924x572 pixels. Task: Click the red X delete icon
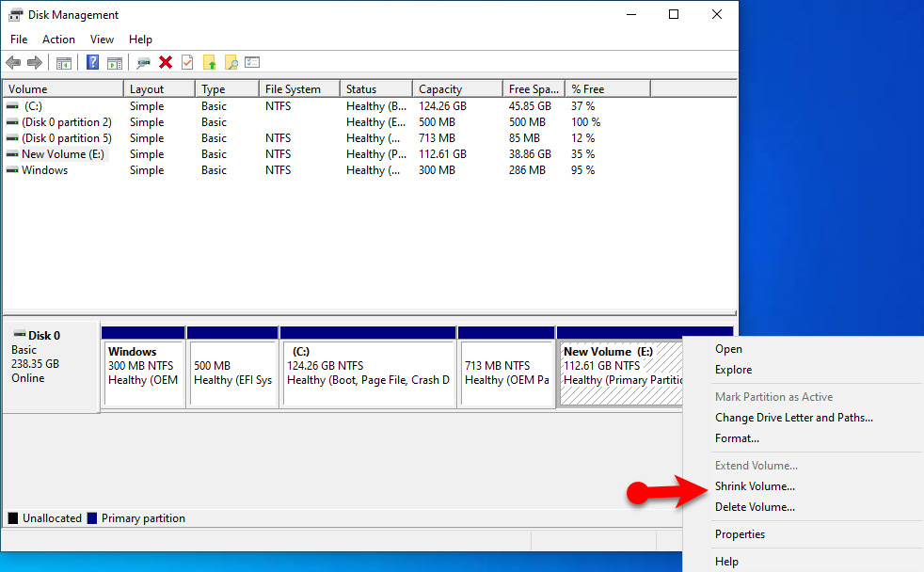[x=166, y=63]
